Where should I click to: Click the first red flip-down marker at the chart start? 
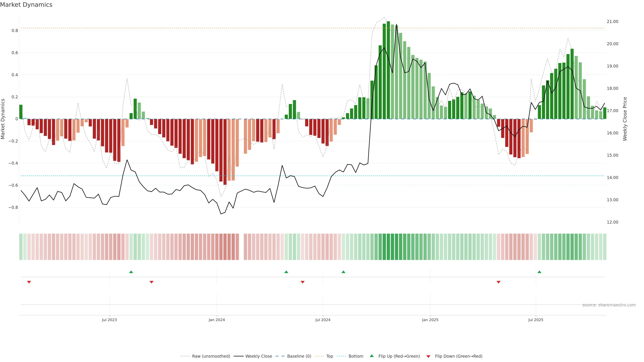click(29, 282)
